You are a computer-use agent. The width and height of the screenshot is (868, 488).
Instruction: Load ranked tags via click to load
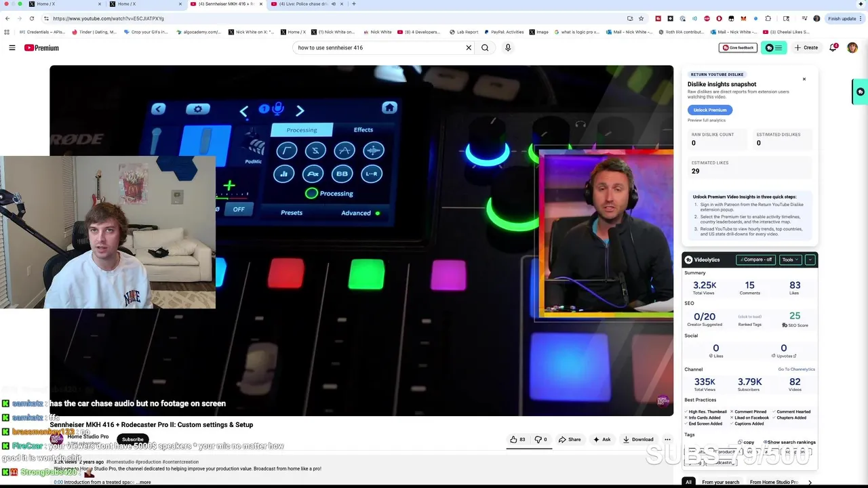coord(749,317)
